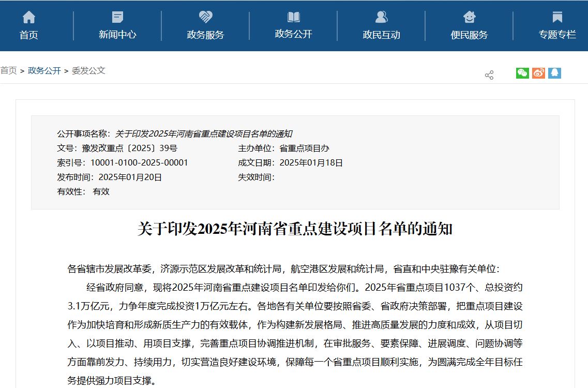Click the 专题专栏 bookmark icon

point(557,17)
